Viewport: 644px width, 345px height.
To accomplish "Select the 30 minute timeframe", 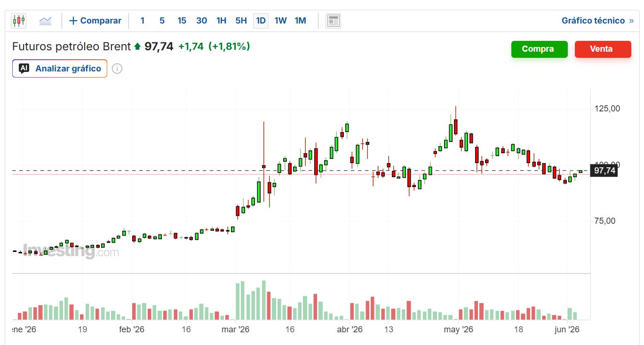I will (x=201, y=21).
